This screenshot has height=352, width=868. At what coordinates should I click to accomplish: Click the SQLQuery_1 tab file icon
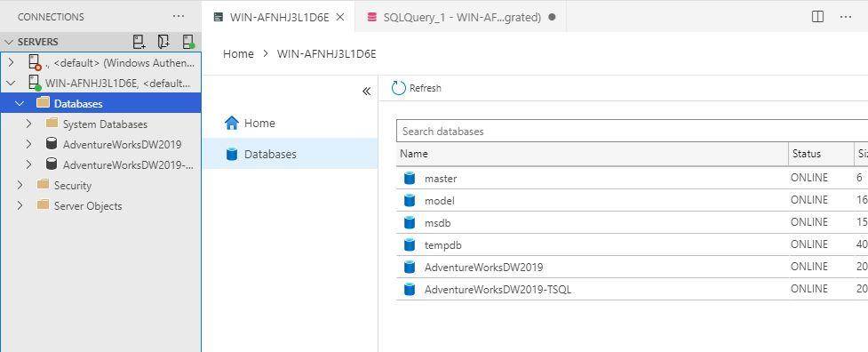coord(372,17)
